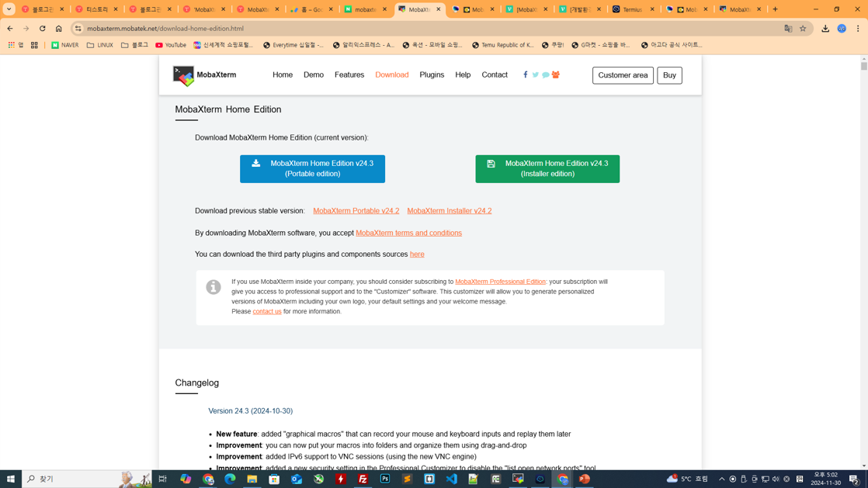Open Photoshop from taskbar
This screenshot has height=488, width=868.
point(385,479)
